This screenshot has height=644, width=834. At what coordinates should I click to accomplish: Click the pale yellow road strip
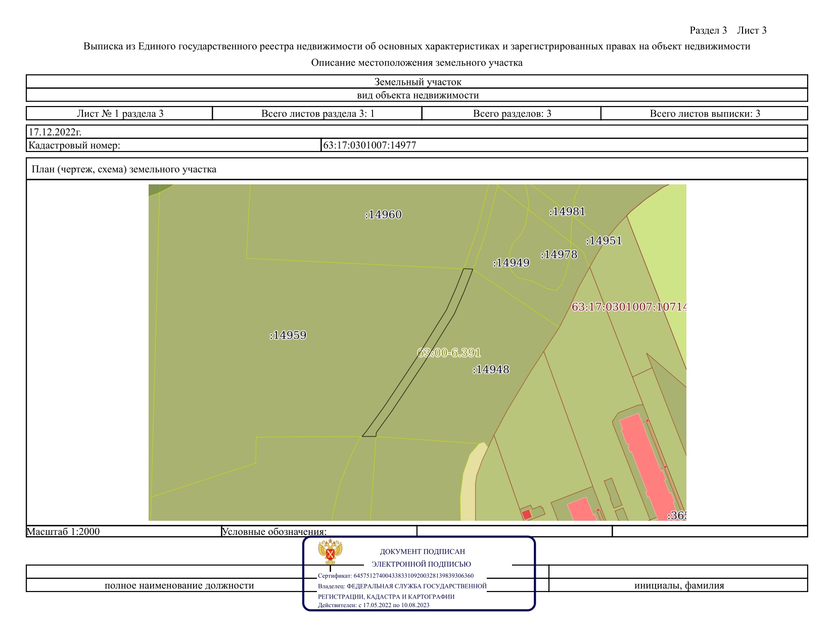(x=469, y=485)
